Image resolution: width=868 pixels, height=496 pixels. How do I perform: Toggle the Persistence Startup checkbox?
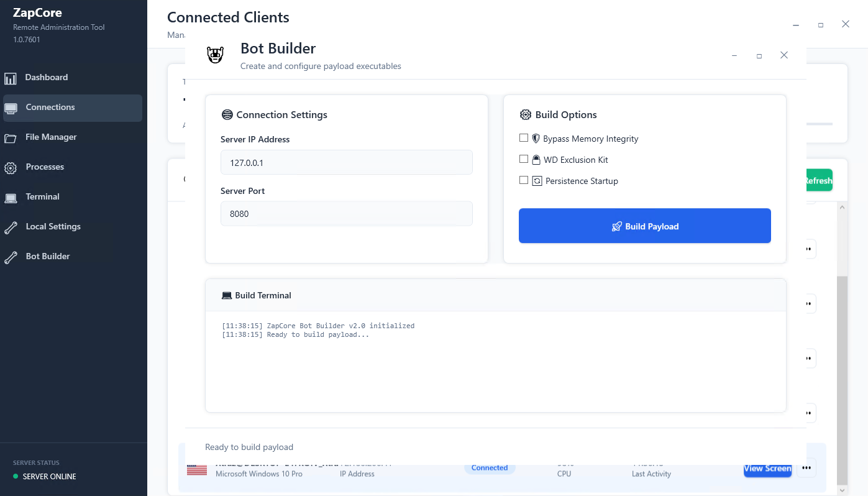[524, 180]
